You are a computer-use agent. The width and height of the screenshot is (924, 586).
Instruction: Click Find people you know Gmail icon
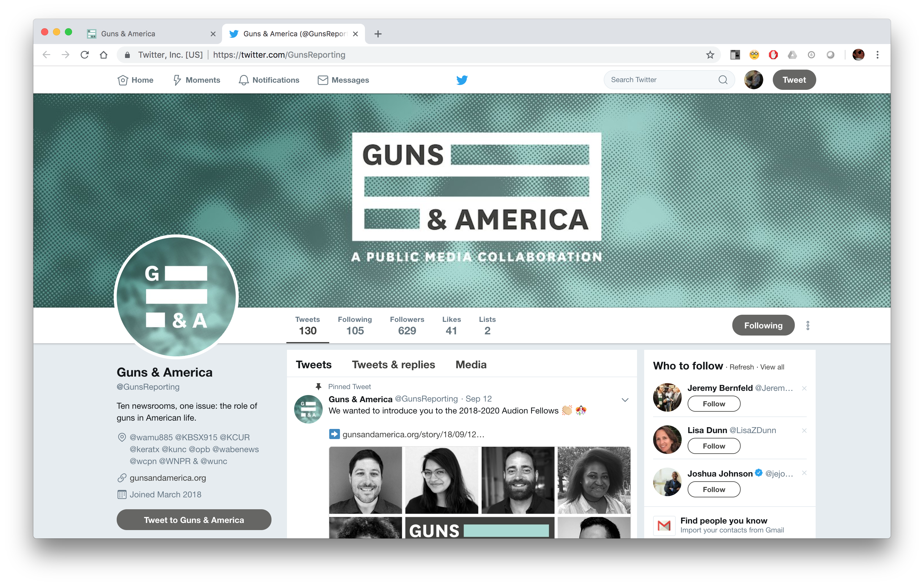point(664,525)
